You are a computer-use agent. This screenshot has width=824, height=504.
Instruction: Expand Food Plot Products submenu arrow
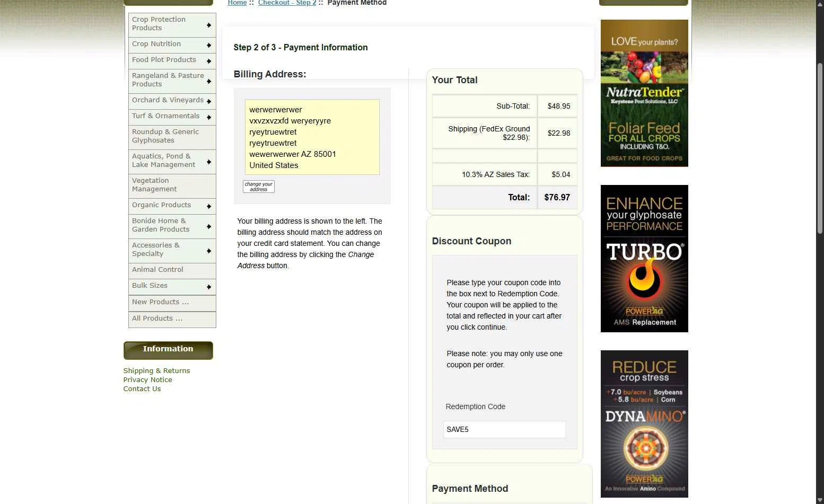point(209,61)
